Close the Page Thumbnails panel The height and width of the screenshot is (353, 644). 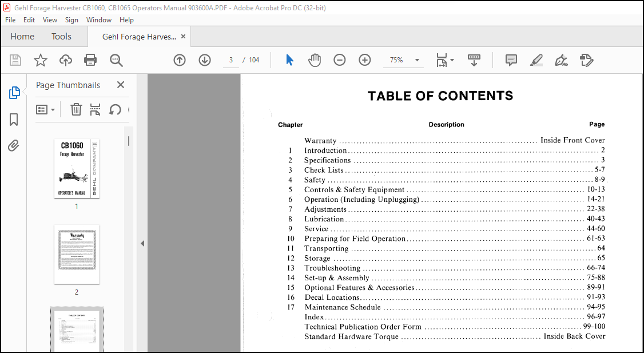(120, 85)
